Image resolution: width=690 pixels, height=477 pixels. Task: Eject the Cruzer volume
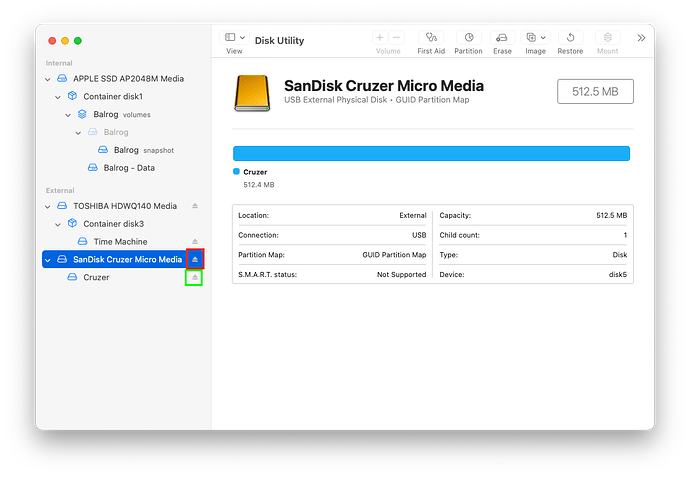coord(195,277)
